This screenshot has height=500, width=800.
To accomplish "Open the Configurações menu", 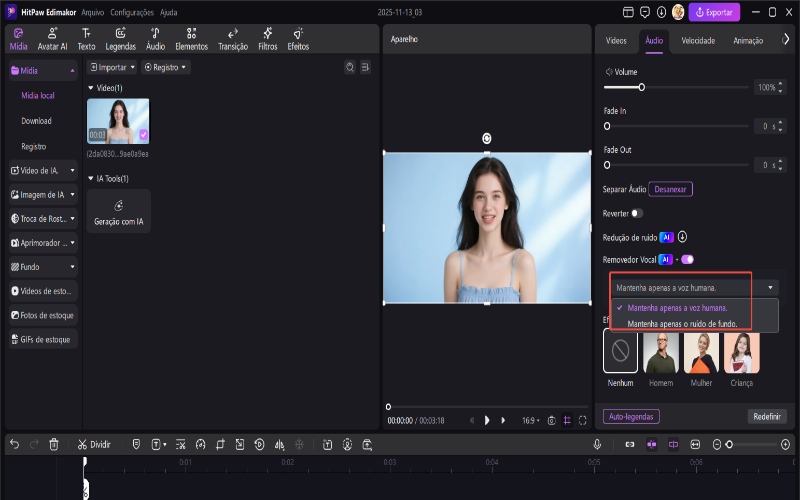I will point(132,12).
